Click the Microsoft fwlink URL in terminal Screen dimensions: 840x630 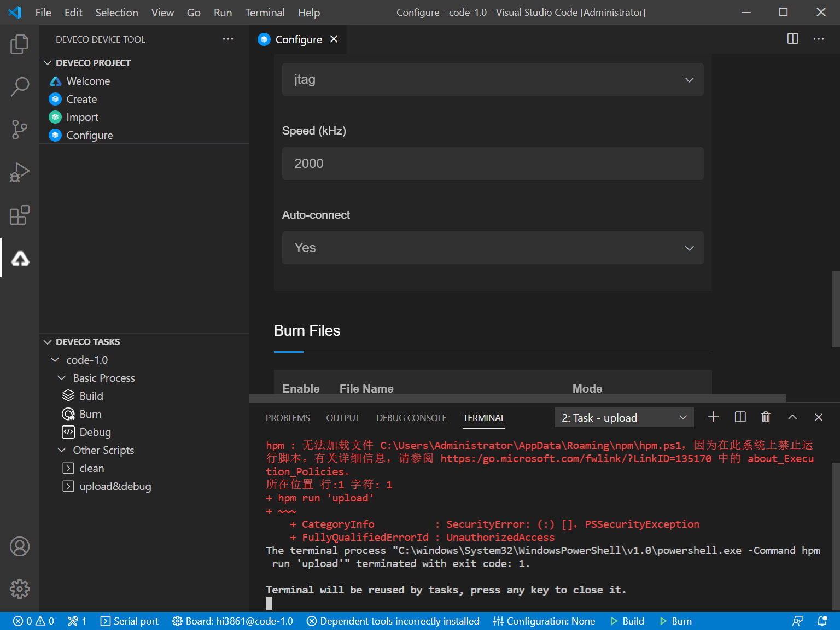(576, 458)
